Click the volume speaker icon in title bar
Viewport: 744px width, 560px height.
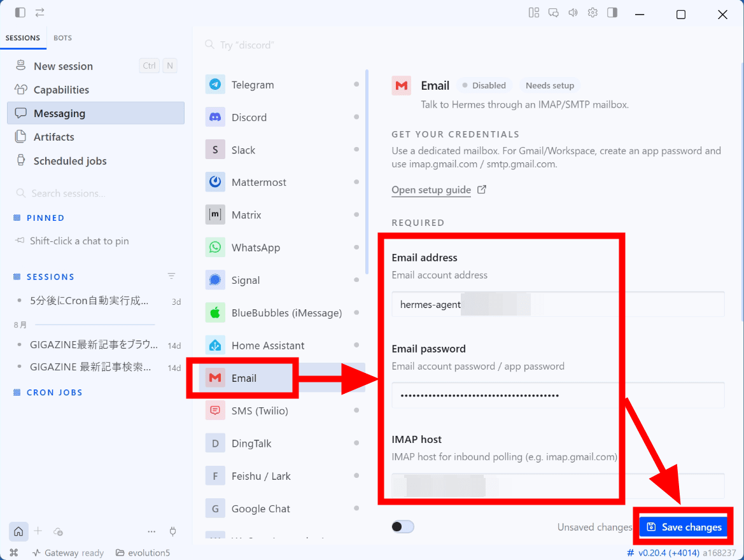coord(573,13)
